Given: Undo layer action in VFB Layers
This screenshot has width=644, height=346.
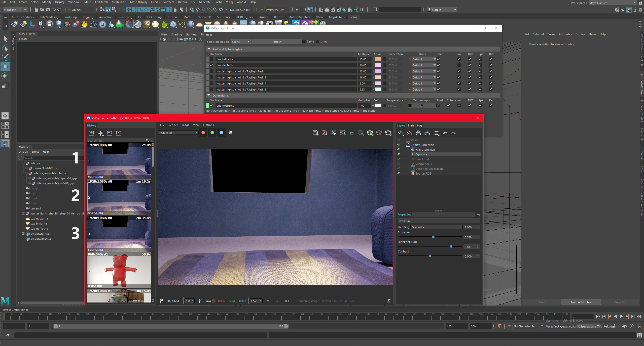Looking at the screenshot, I should click(x=445, y=133).
